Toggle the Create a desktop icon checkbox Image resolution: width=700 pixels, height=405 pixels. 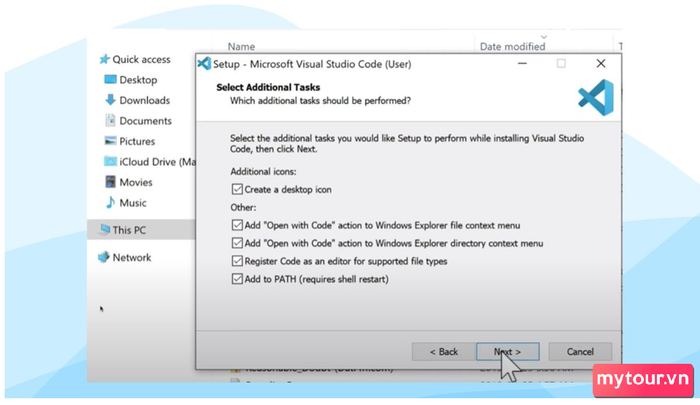pyautogui.click(x=237, y=189)
